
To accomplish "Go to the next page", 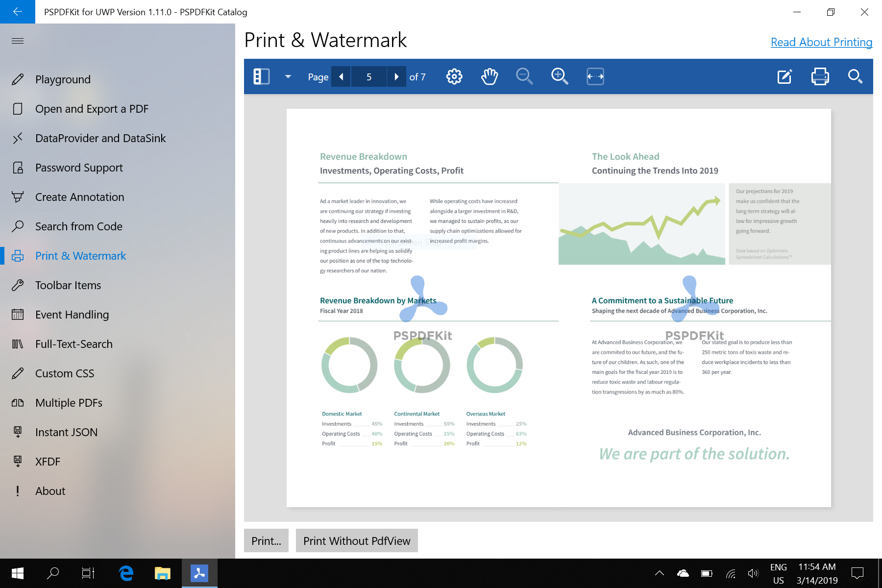I will point(396,76).
